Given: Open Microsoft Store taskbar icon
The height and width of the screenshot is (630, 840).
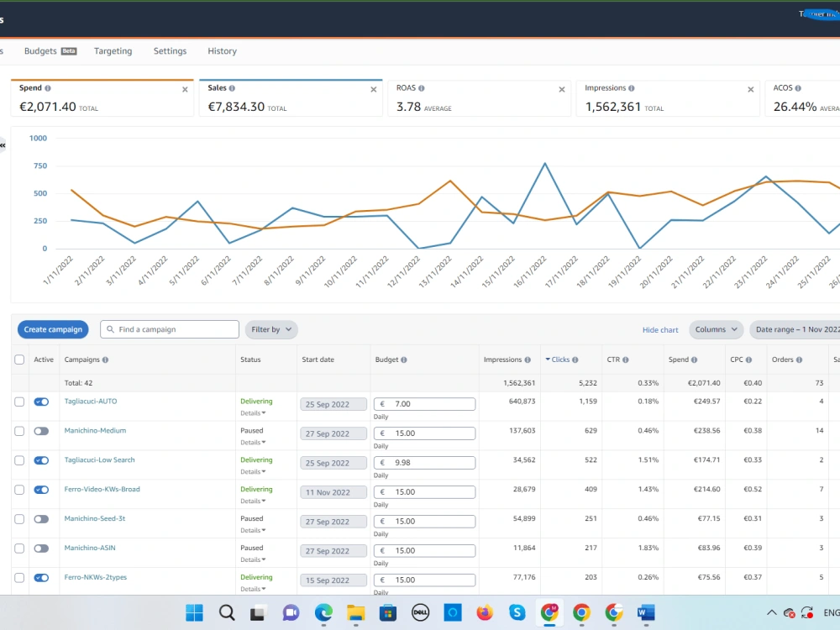Looking at the screenshot, I should (388, 612).
